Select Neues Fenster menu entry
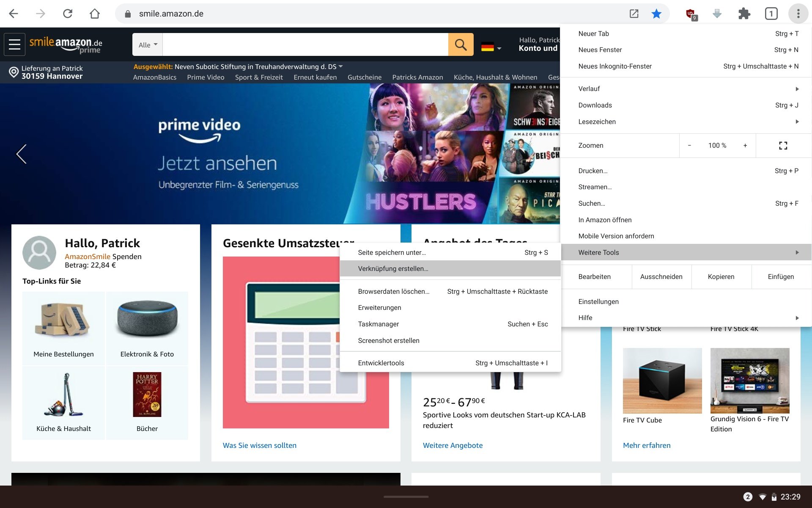This screenshot has height=508, width=812. pyautogui.click(x=686, y=50)
